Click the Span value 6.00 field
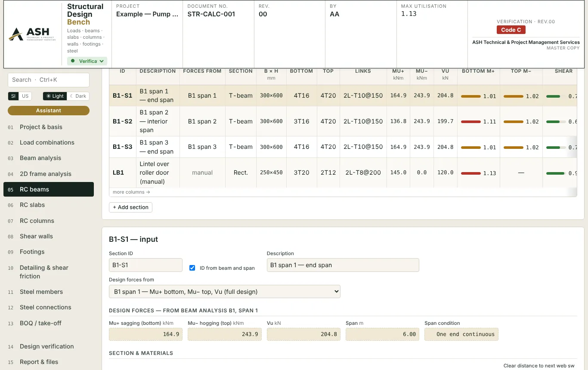Image resolution: width=588 pixels, height=370 pixels. tap(382, 334)
